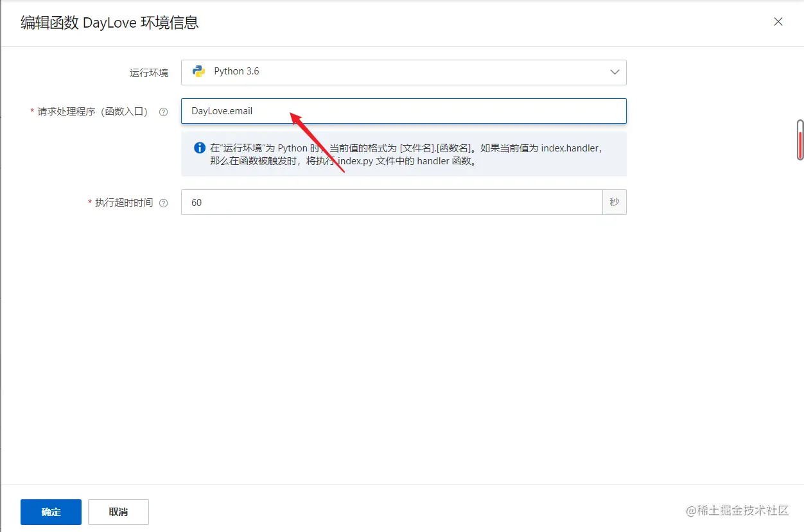Click the 秒 unit suffix box
Image resolution: width=804 pixels, height=532 pixels.
(x=615, y=202)
